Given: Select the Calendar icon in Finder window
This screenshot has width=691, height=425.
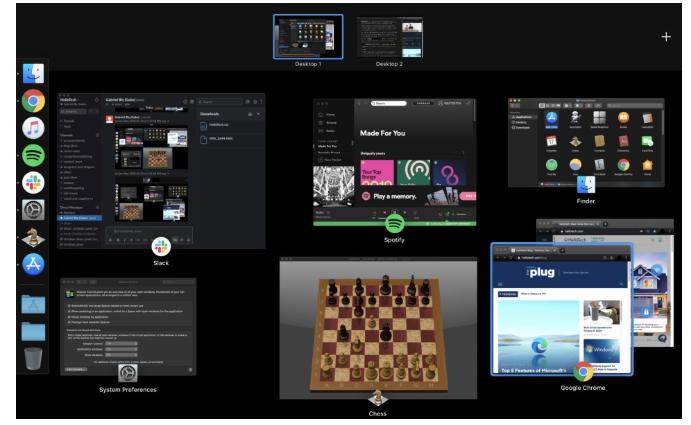Looking at the screenshot, I should (551, 142).
